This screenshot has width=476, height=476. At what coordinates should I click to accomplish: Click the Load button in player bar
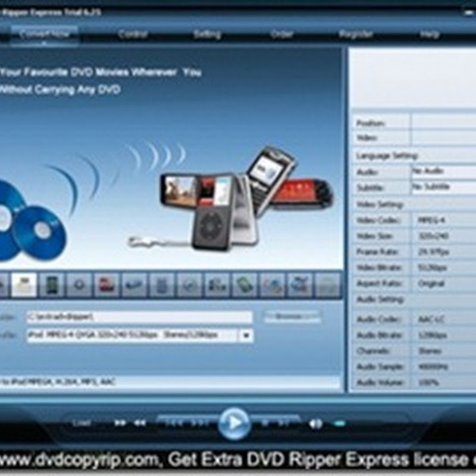[x=82, y=423]
